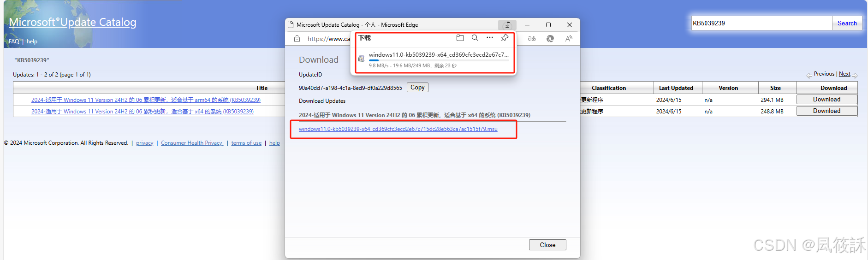868x260 pixels.
Task: Pin the downloads panel
Action: [505, 38]
